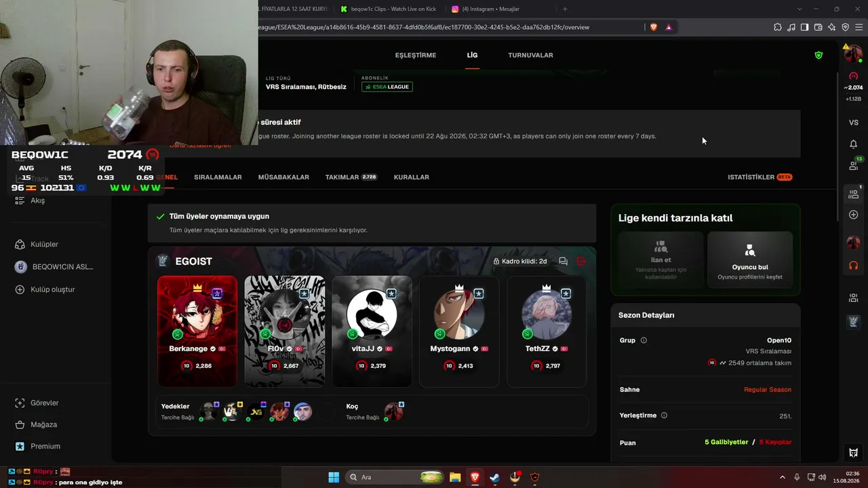The width and height of the screenshot is (868, 488).
Task: Click the plus circle icon in right sidebar
Action: (854, 215)
